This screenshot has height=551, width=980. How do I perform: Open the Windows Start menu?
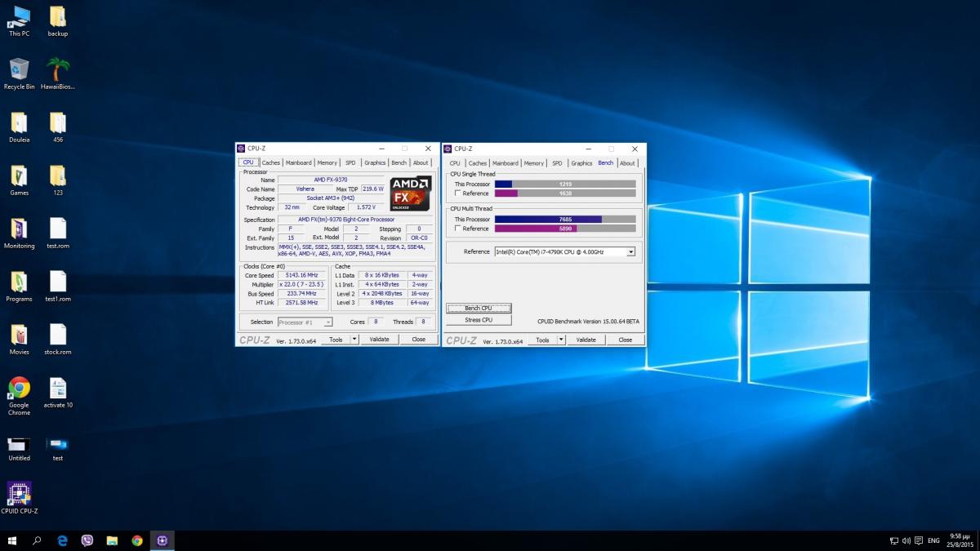tap(12, 540)
